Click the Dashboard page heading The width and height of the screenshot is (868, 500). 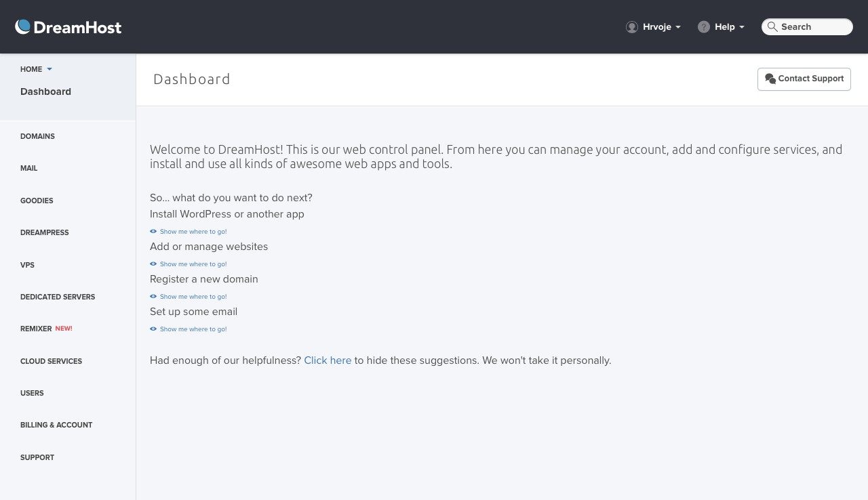192,79
